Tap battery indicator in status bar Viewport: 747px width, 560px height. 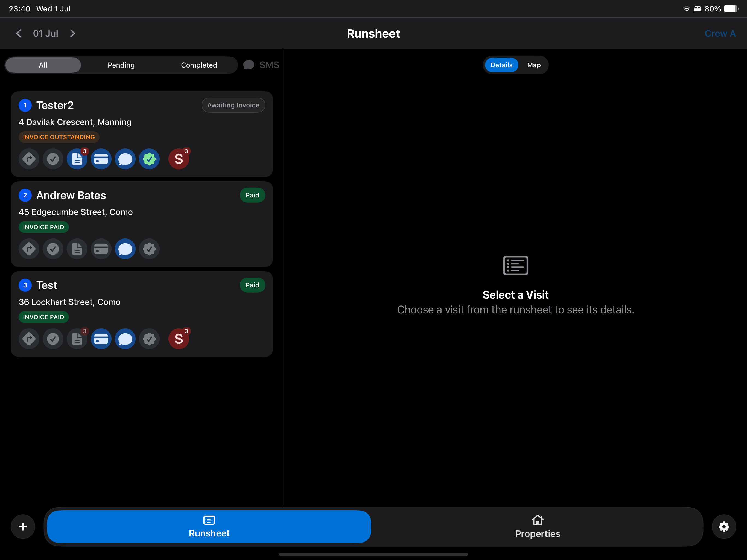731,9
